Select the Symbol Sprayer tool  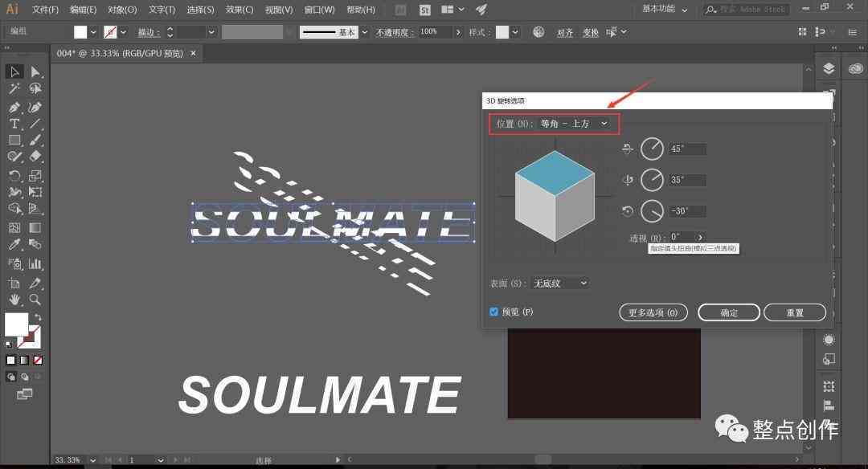pos(14,263)
